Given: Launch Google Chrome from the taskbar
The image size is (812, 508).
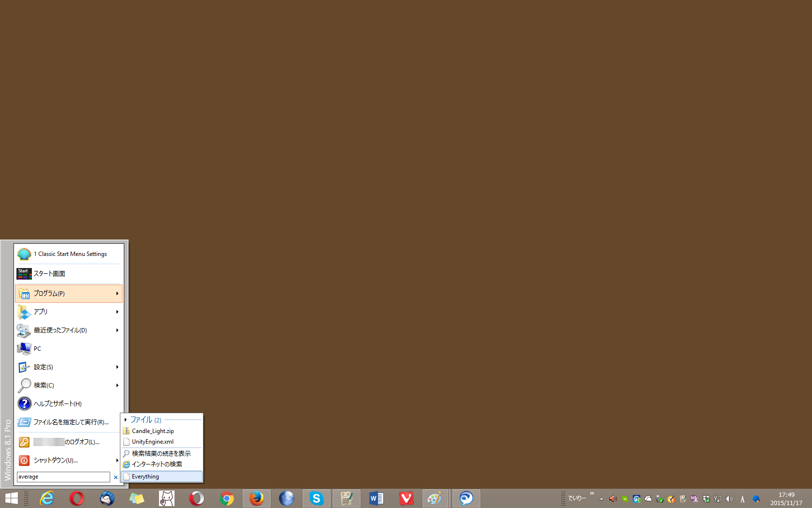Looking at the screenshot, I should click(227, 498).
